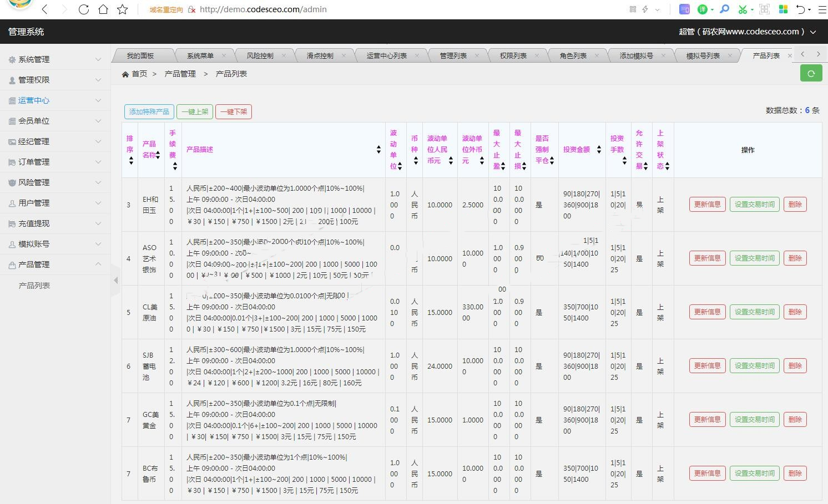The image size is (828, 504).
Task: Close the 产品列表 tab with its X
Action: (x=790, y=56)
